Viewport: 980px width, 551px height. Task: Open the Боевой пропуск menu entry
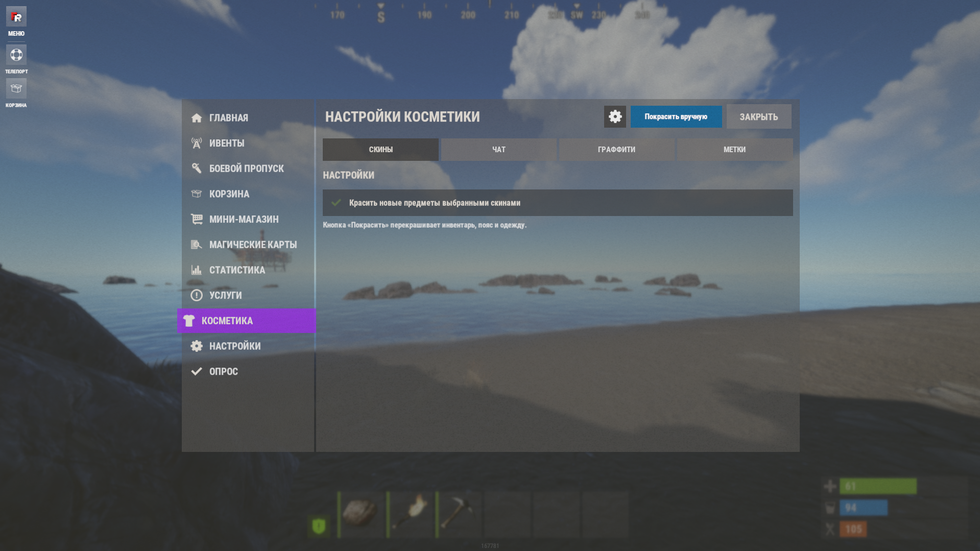coord(248,169)
